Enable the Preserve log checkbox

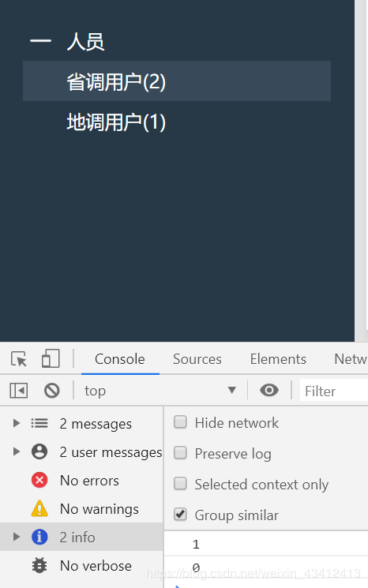pyautogui.click(x=180, y=453)
